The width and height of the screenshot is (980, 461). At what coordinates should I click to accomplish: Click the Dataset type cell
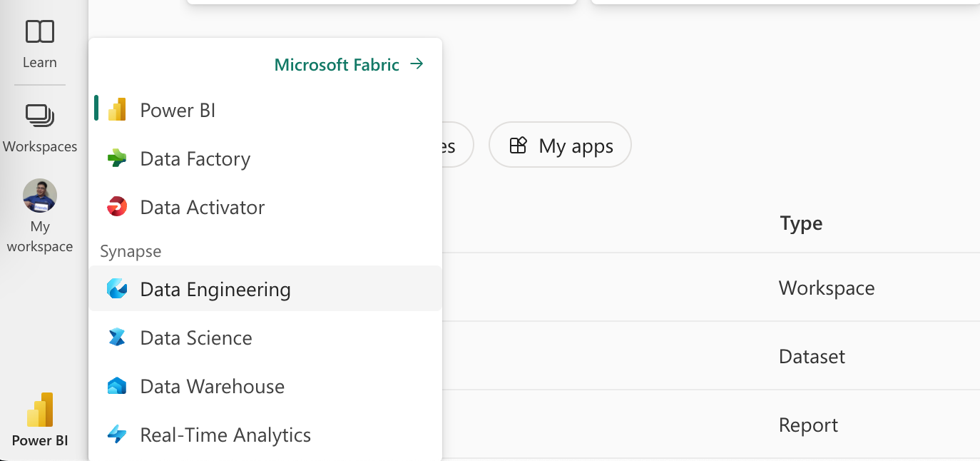[x=812, y=356]
